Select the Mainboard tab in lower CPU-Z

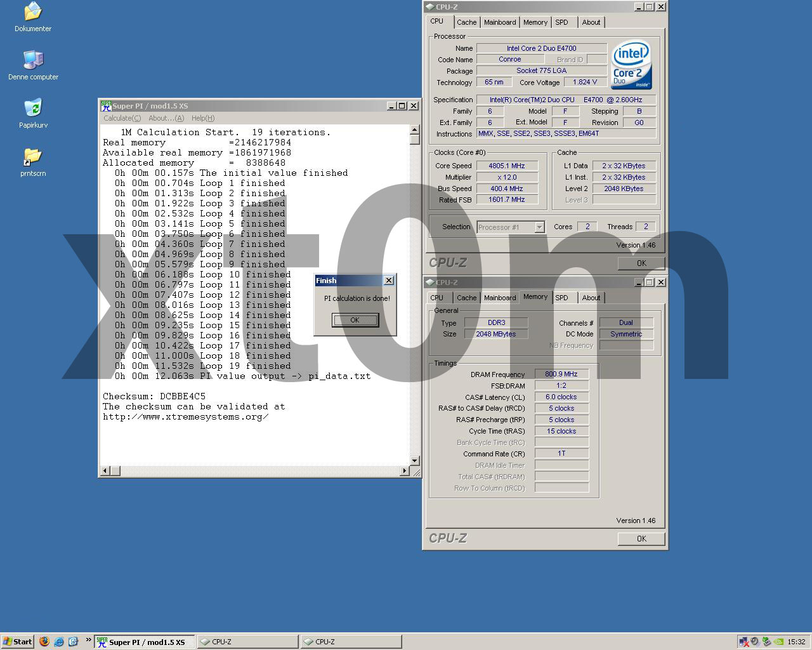click(x=500, y=298)
